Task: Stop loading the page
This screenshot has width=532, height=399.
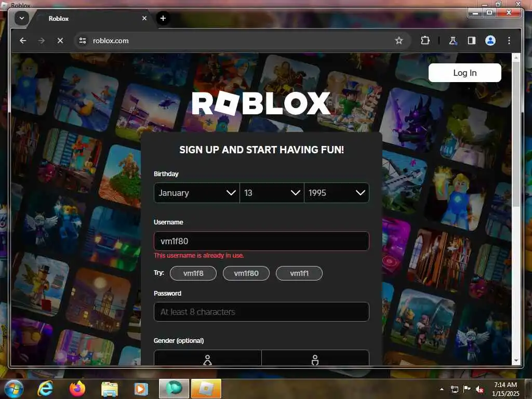Action: (x=60, y=41)
